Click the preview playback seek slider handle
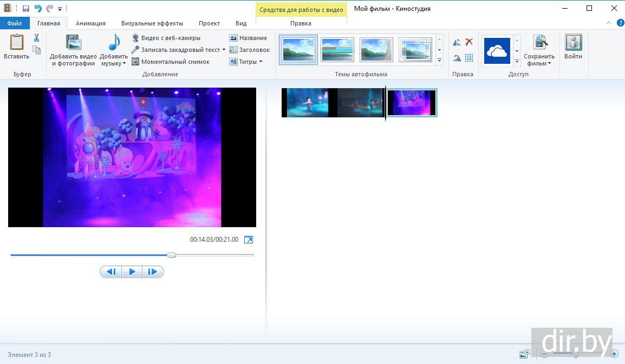Viewport: 625px width, 364px height. 171,255
